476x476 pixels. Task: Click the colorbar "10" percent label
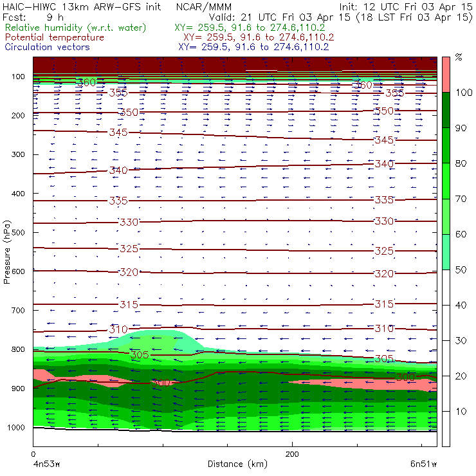click(461, 411)
